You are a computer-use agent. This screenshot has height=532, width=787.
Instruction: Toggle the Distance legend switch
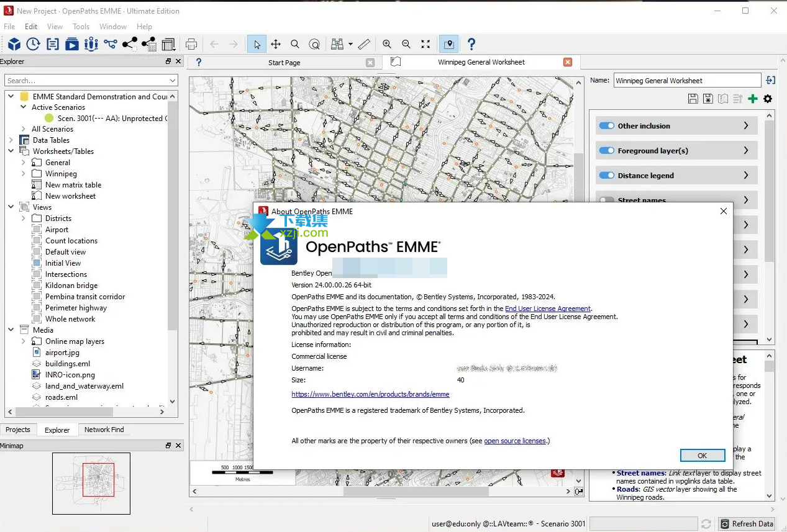coord(606,175)
